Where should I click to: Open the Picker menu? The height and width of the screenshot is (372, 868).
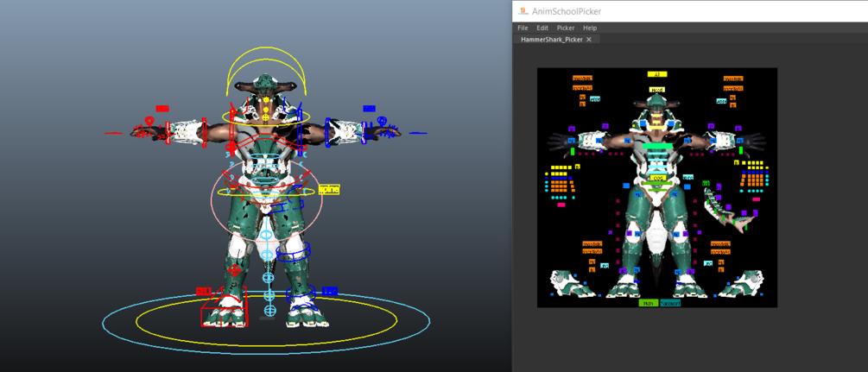coord(566,28)
